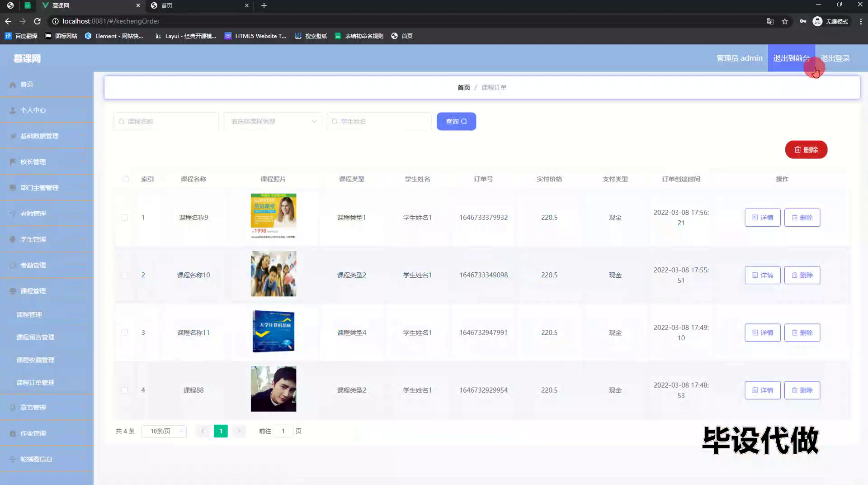The image size is (868, 485).
Task: Expand 个人中心 in the sidebar
Action: point(47,110)
